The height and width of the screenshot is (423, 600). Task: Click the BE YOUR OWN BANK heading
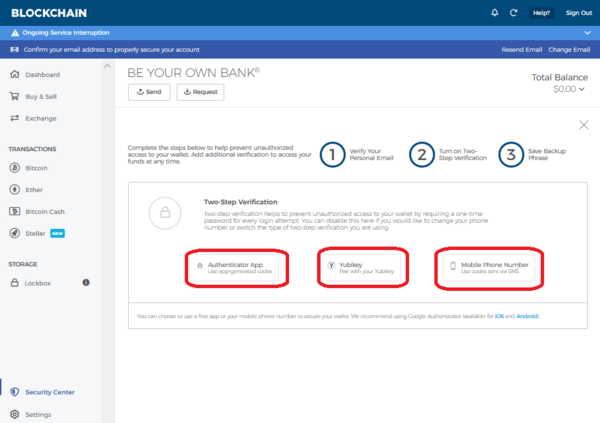click(194, 73)
